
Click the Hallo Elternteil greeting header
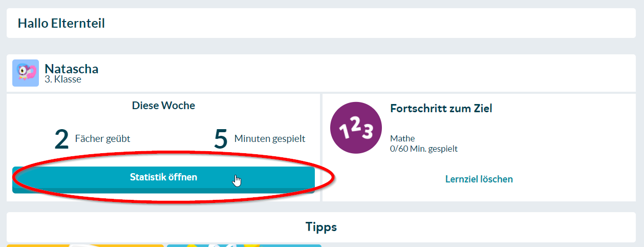tap(61, 23)
